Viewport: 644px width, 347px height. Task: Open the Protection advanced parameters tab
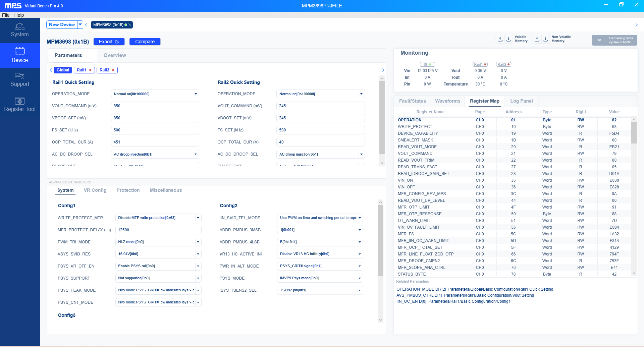click(128, 190)
